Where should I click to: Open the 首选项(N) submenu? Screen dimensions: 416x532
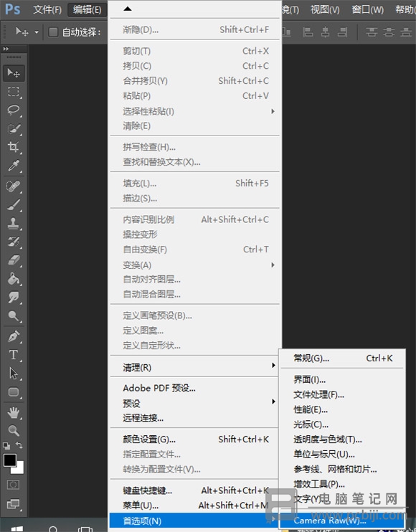195,521
